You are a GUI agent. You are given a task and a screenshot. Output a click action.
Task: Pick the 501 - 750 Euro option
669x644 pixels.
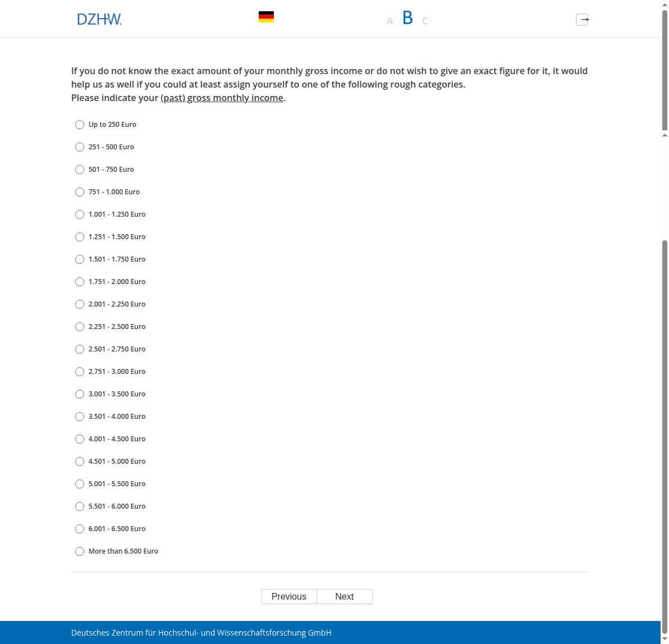coord(80,170)
